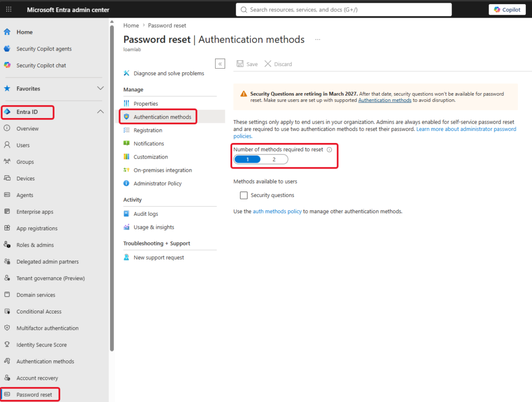Open the app launcher waffle icon
This screenshot has height=402, width=532.
point(9,9)
